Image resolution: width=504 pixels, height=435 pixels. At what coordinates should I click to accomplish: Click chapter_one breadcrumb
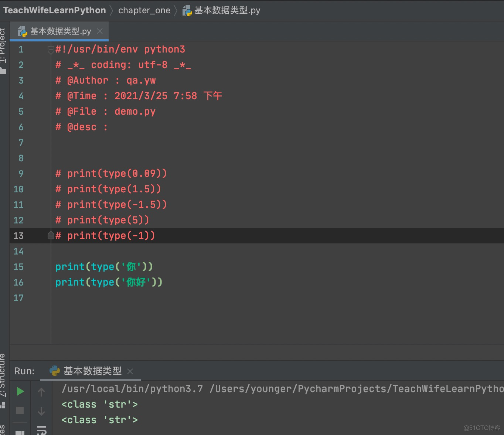click(144, 10)
